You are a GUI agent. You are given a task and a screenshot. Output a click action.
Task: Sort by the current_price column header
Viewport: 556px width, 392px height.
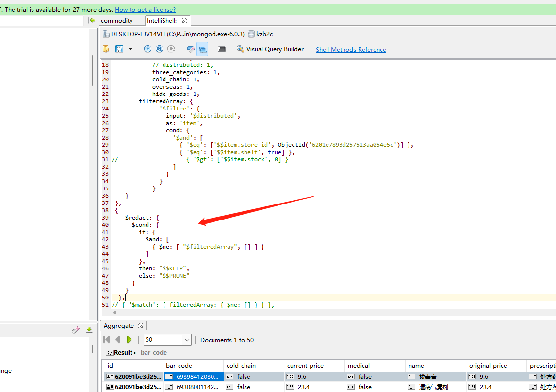314,365
